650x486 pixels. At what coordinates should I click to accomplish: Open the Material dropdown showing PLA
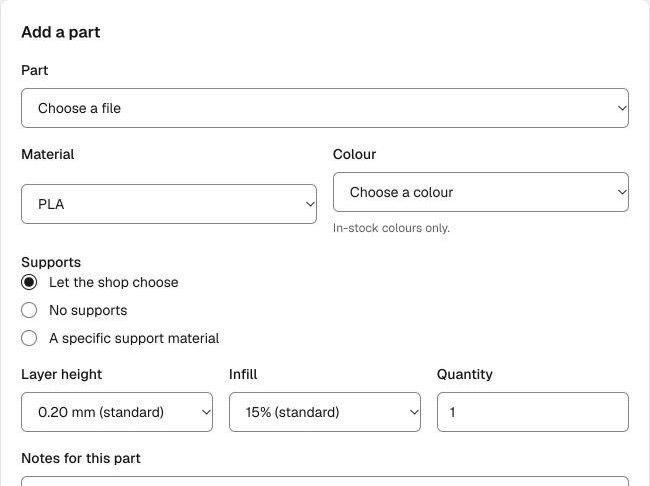(169, 204)
